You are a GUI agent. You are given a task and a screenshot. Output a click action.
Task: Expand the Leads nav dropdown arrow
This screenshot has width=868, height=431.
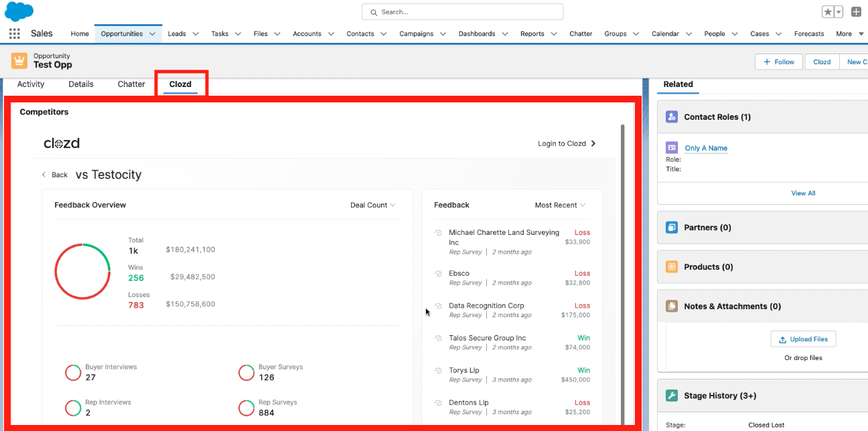point(196,33)
